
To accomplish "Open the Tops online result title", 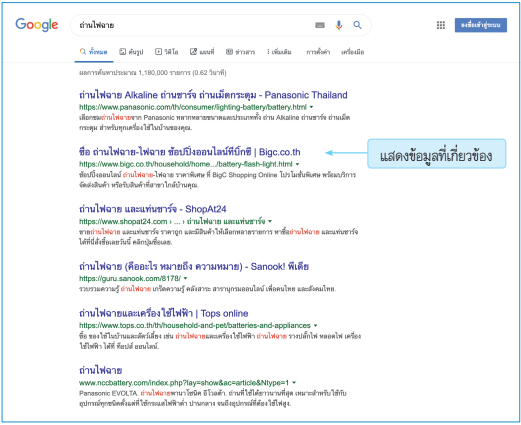I will 163,313.
